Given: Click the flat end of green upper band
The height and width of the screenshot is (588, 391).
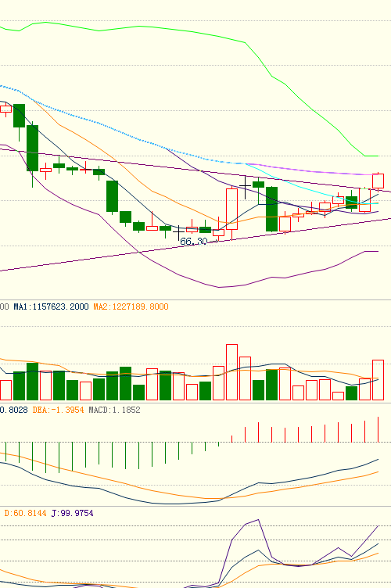Looking at the screenshot, I should [371, 156].
